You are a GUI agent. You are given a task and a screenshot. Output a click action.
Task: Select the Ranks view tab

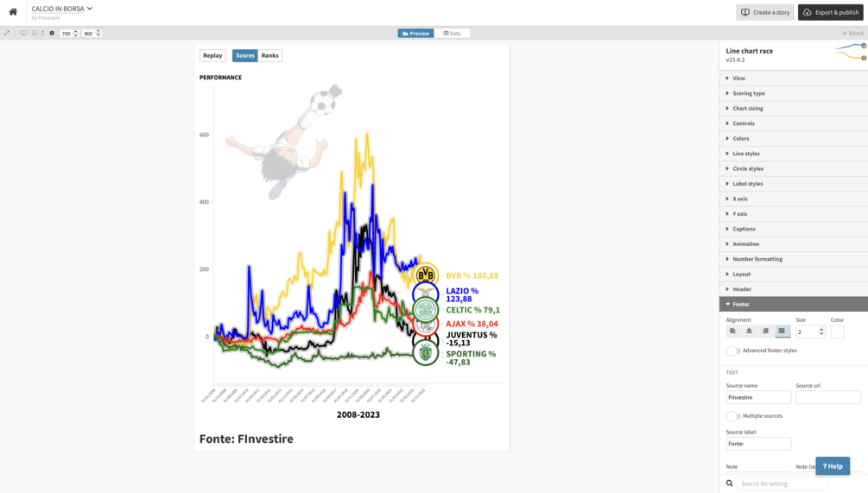[269, 55]
